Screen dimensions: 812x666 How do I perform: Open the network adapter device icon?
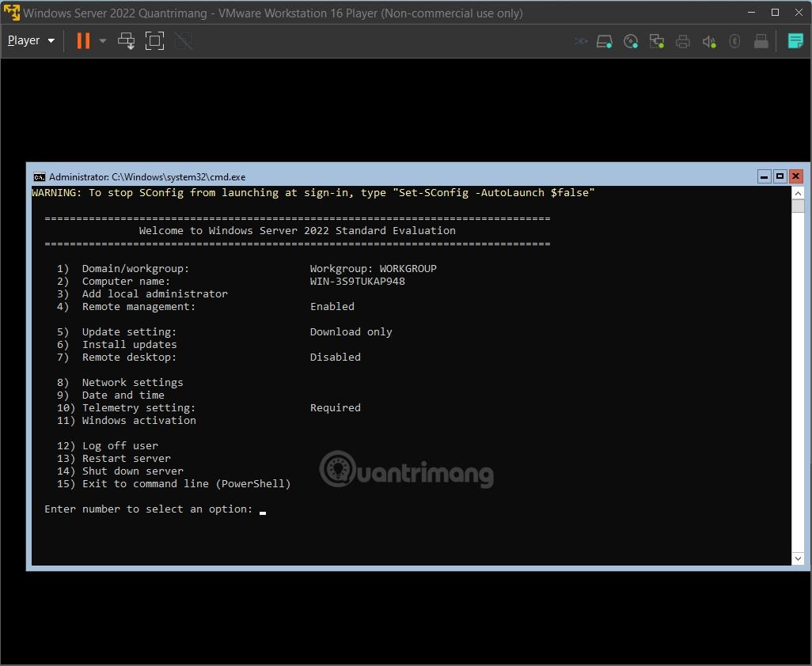[x=657, y=41]
